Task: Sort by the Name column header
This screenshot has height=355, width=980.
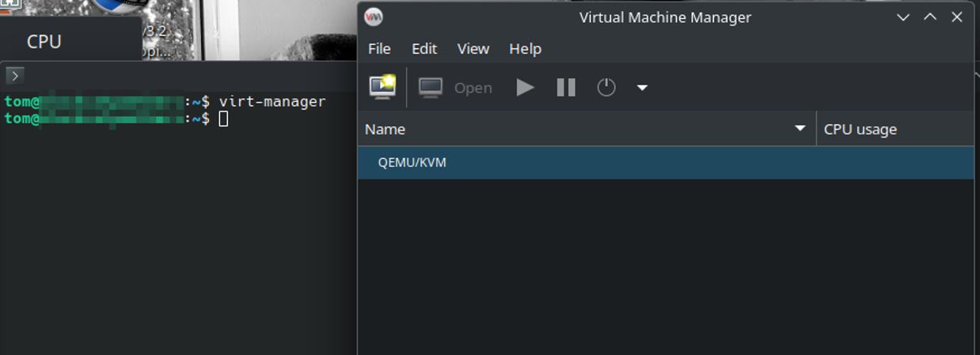Action: pos(587,129)
